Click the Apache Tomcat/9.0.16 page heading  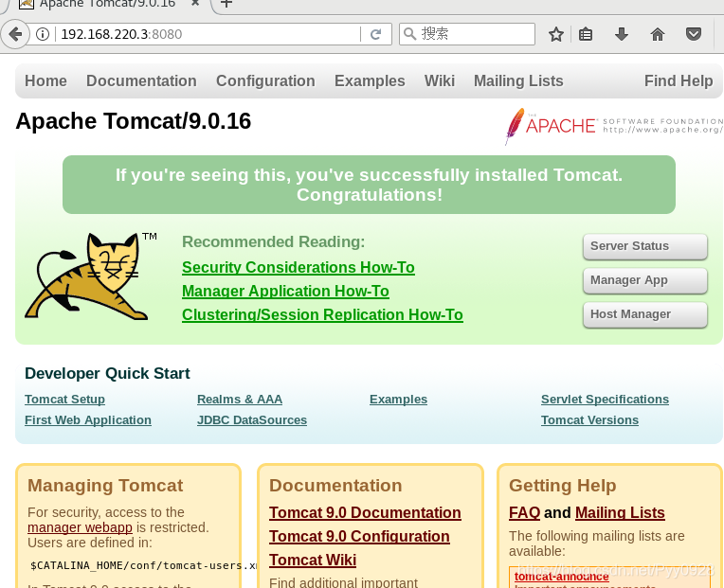coord(133,121)
